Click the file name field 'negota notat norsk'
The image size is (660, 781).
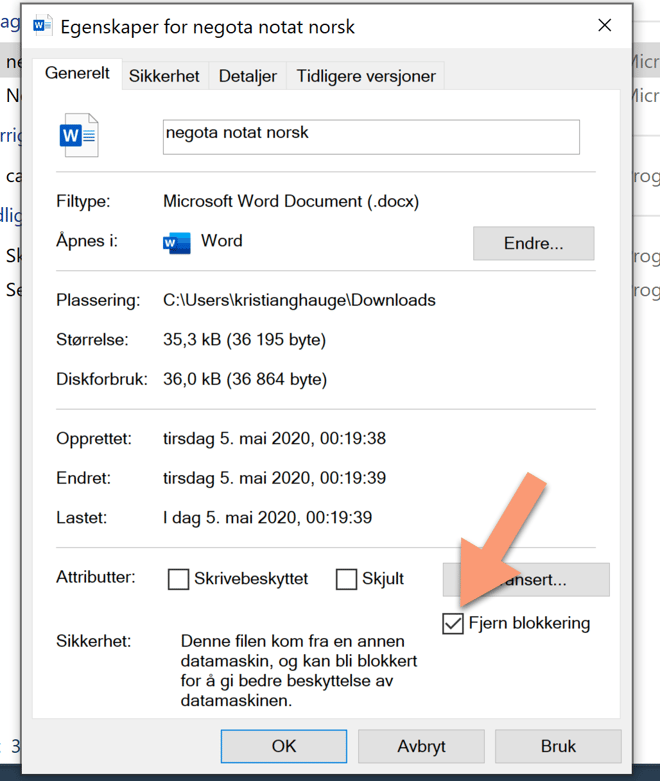point(370,137)
